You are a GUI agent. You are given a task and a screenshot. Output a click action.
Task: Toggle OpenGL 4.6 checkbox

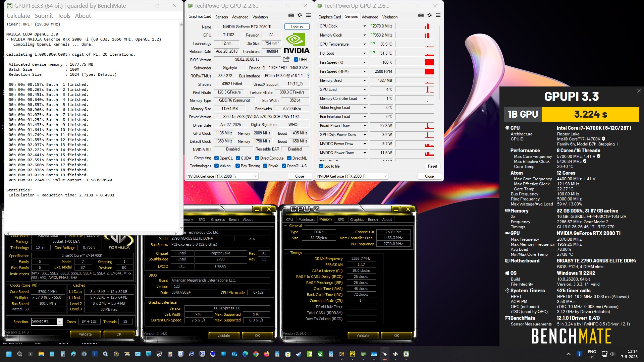click(284, 166)
